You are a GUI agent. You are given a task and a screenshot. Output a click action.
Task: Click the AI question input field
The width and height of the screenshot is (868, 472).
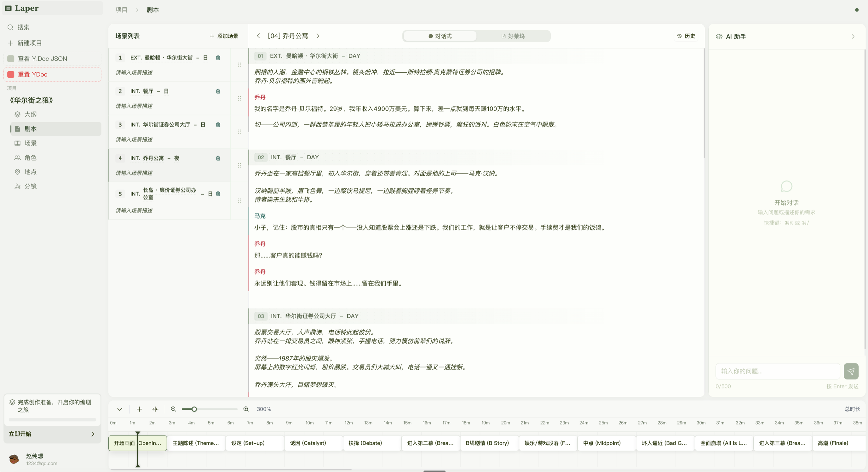pyautogui.click(x=777, y=371)
